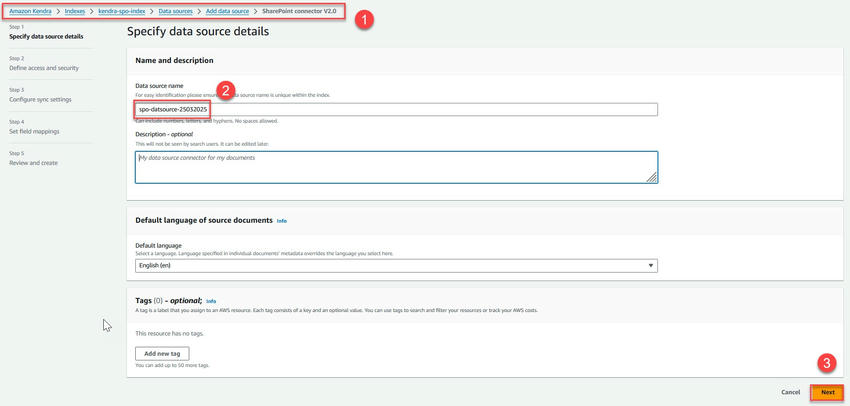
Task: Open the kendra-spo-index breadcrumb link
Action: 121,11
